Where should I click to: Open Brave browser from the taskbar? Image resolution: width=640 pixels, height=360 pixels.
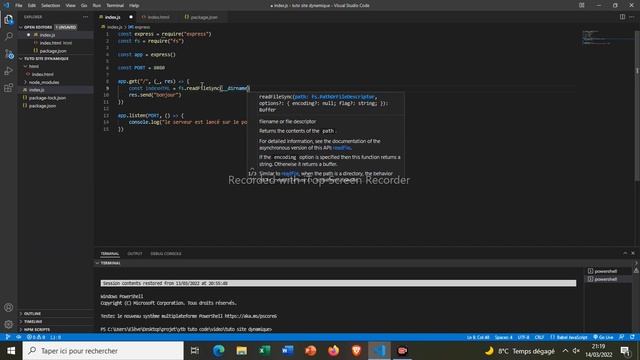pos(356,351)
